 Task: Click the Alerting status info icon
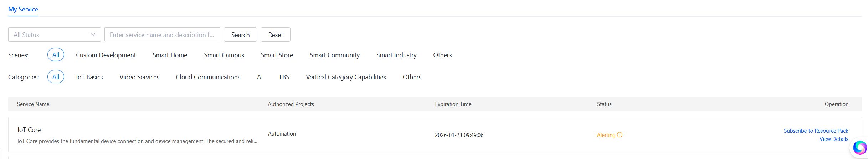[x=620, y=135]
